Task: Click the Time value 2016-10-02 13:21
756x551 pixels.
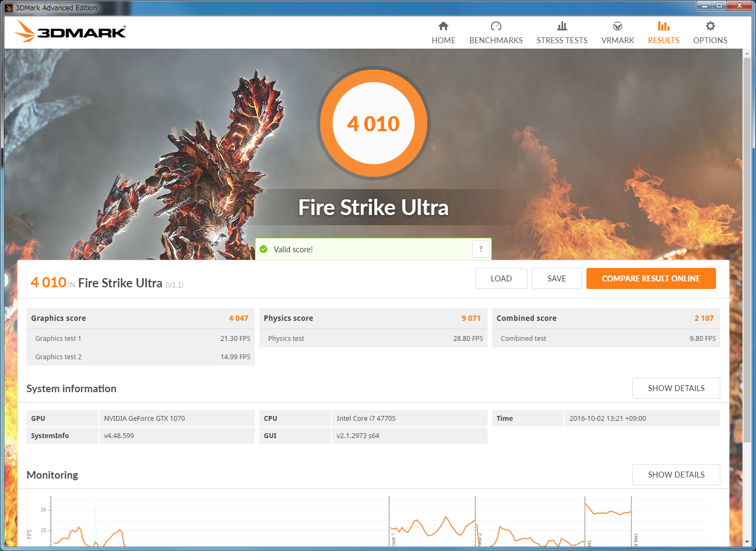Action: point(607,419)
